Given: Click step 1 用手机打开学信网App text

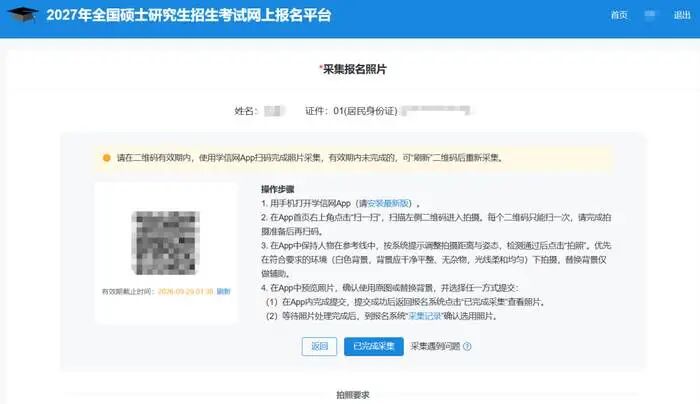Looking at the screenshot, I should click(341, 204).
